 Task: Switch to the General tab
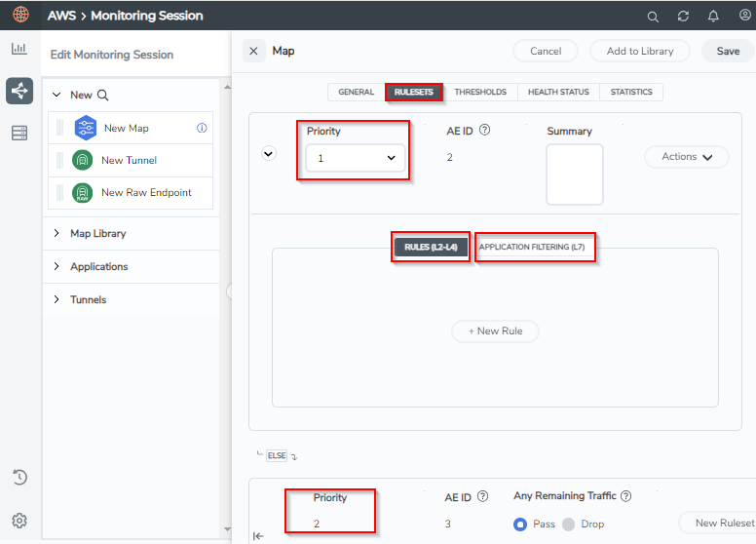coord(357,92)
